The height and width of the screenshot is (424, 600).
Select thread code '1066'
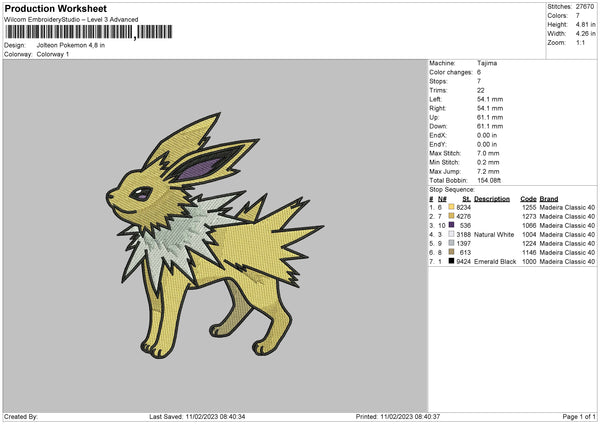529,225
